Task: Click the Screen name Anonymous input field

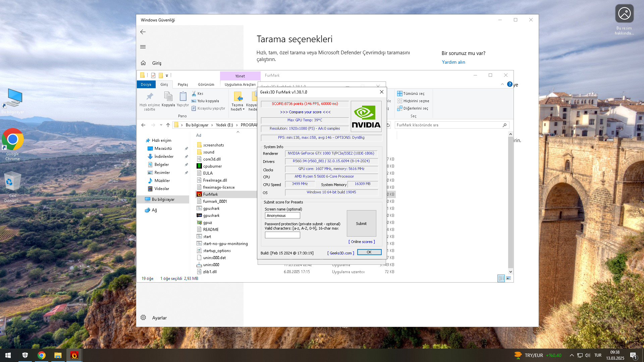Action: (282, 216)
